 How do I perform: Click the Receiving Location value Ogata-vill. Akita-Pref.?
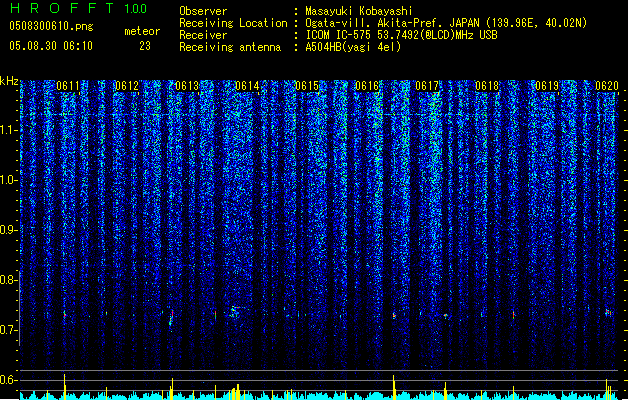375,23
